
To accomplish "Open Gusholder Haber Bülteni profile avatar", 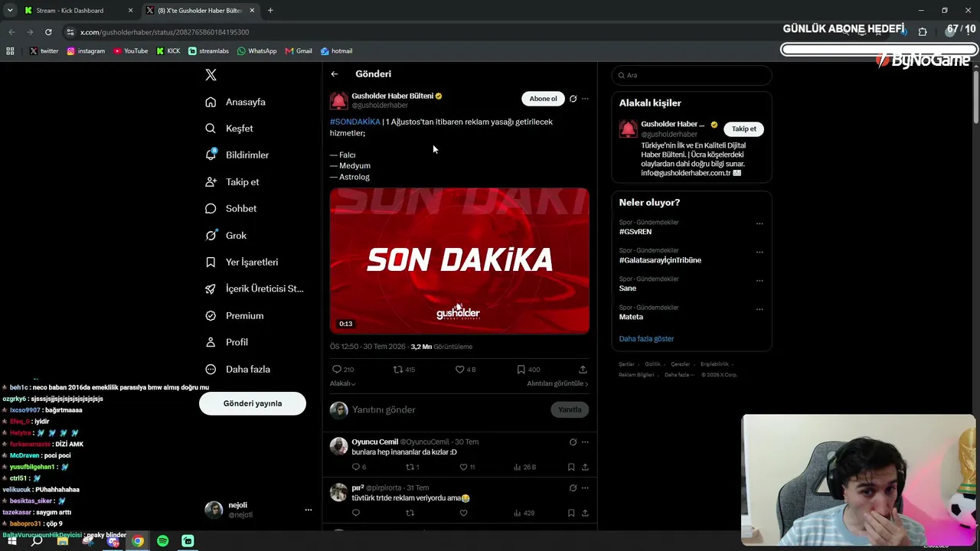I will (x=338, y=100).
